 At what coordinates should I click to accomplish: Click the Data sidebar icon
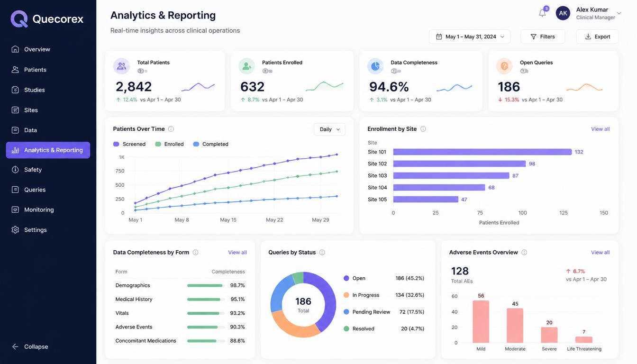coord(15,130)
